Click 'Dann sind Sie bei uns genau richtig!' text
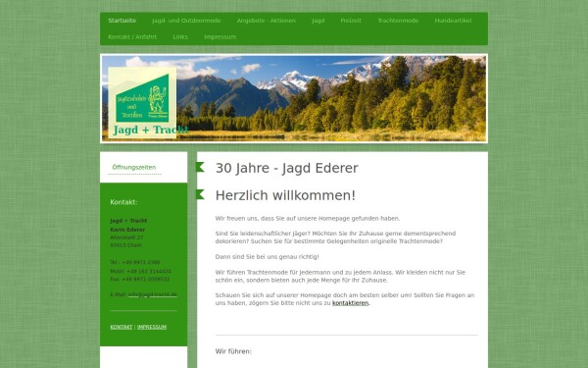 [267, 257]
